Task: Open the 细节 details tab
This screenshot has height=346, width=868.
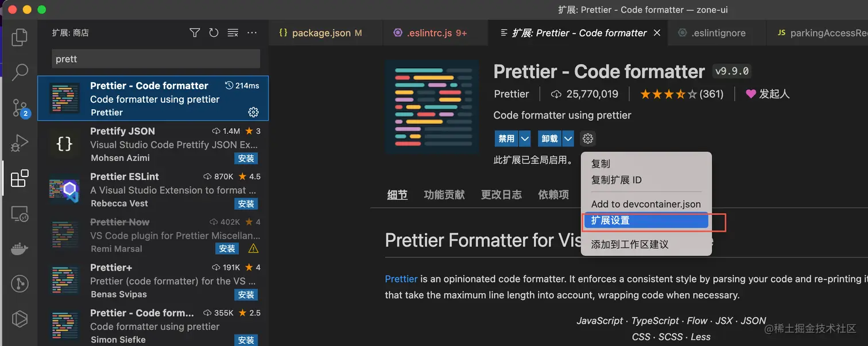Action: pyautogui.click(x=397, y=195)
